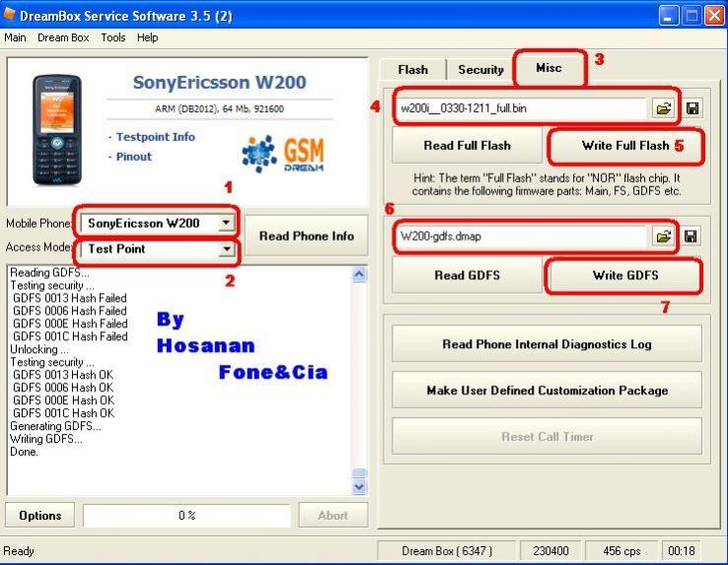The width and height of the screenshot is (728, 565).
Task: Start Write Full Flash
Action: tap(625, 146)
